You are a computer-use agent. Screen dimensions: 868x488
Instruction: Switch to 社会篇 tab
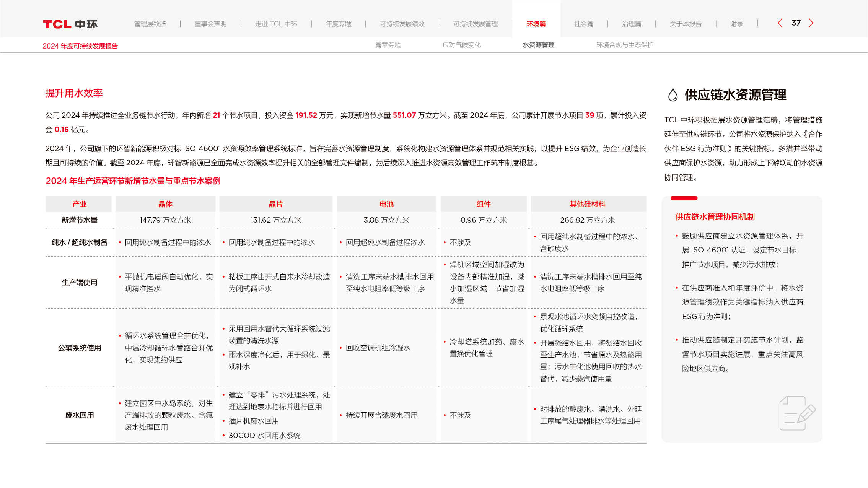[x=584, y=24]
